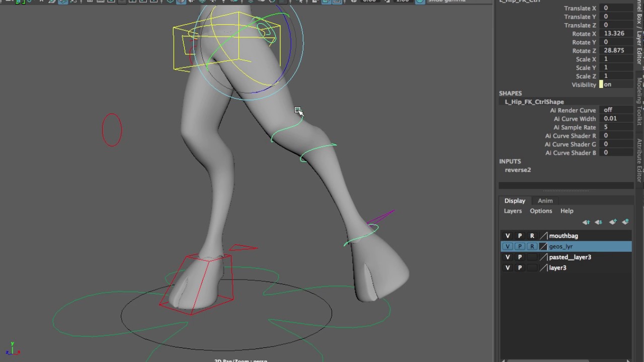Select the red oval control curve in viewport
The width and height of the screenshot is (644, 362).
(x=112, y=130)
